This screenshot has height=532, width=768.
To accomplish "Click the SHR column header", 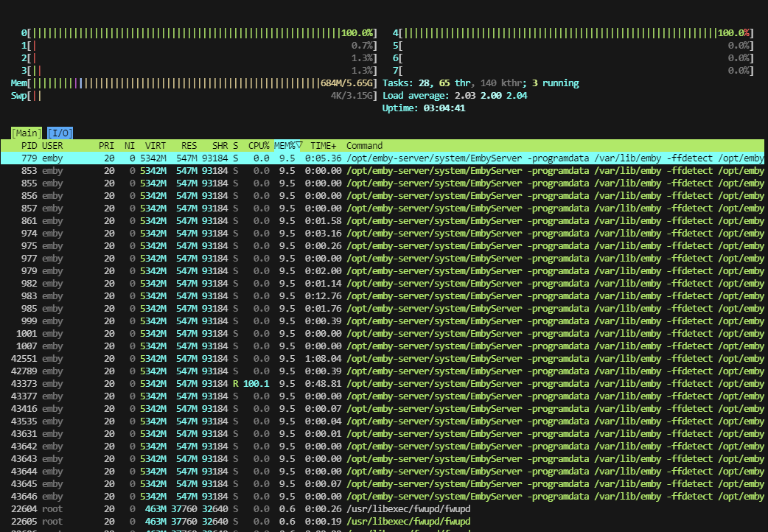I will pyautogui.click(x=220, y=146).
